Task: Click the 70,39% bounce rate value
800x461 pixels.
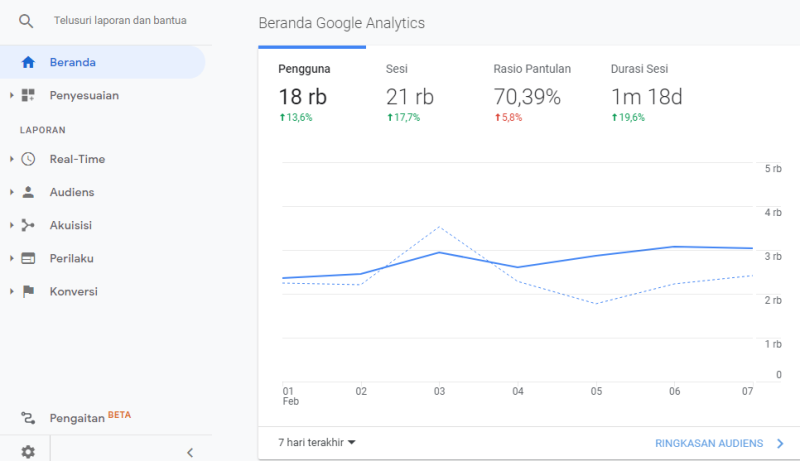Action: coord(527,96)
